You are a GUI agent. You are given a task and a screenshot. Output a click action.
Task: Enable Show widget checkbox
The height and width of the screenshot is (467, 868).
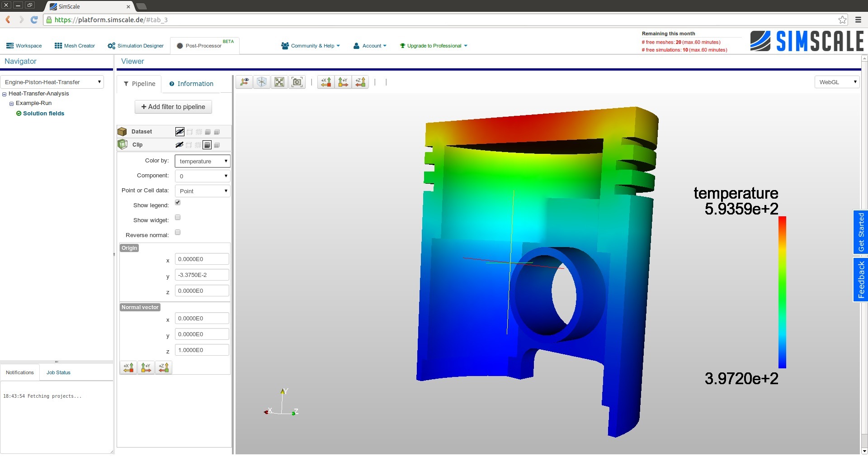click(178, 217)
